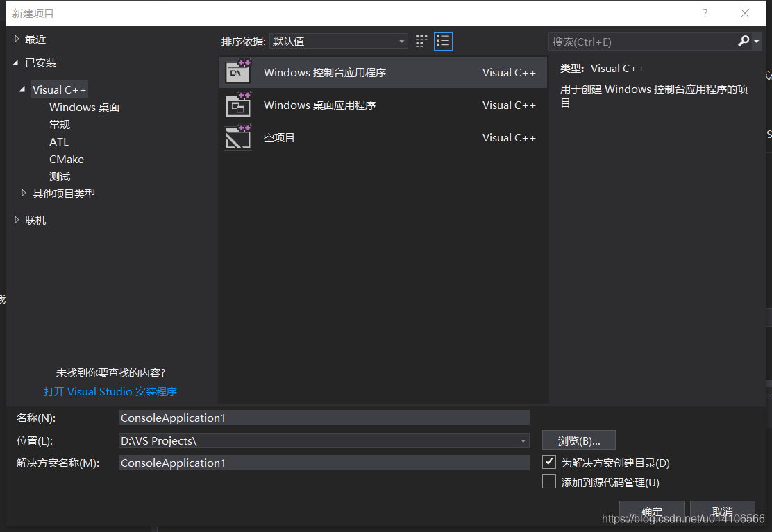
Task: Open the help question mark button
Action: (705, 13)
